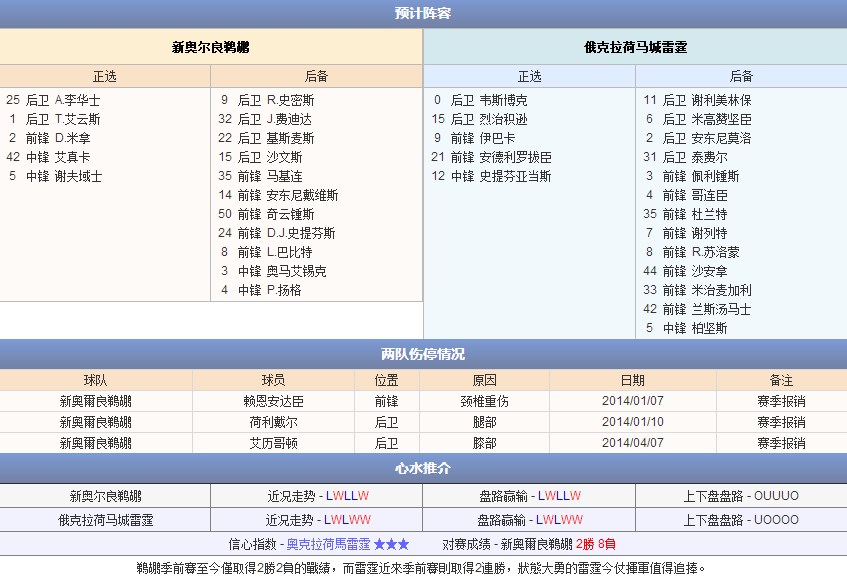
Task: Click injured player 赖恩安达臣 in injury table
Action: [x=273, y=401]
